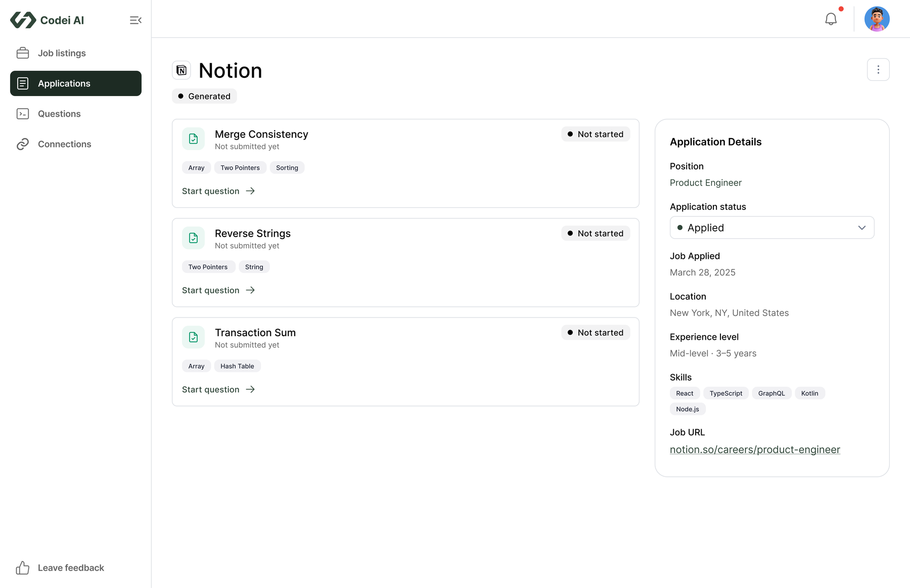Click the Job listings briefcase icon
The height and width of the screenshot is (588, 910).
(23, 53)
